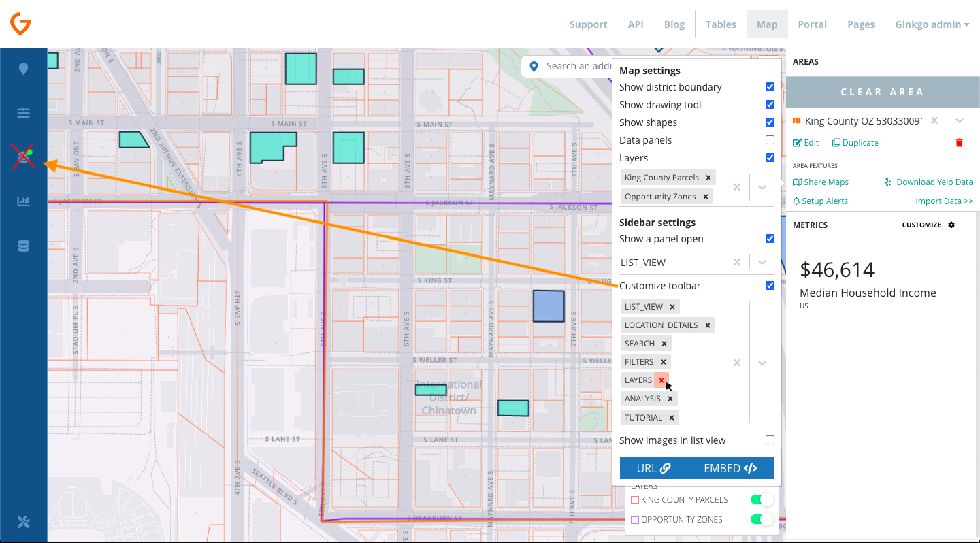Toggle Show drawing tool checkbox
Image resolution: width=980 pixels, height=543 pixels.
770,105
